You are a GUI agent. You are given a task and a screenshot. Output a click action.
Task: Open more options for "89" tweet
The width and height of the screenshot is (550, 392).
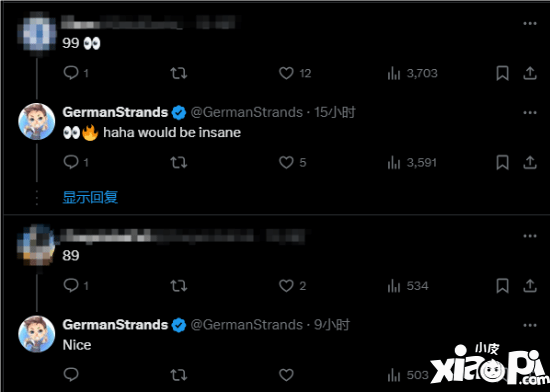point(530,236)
